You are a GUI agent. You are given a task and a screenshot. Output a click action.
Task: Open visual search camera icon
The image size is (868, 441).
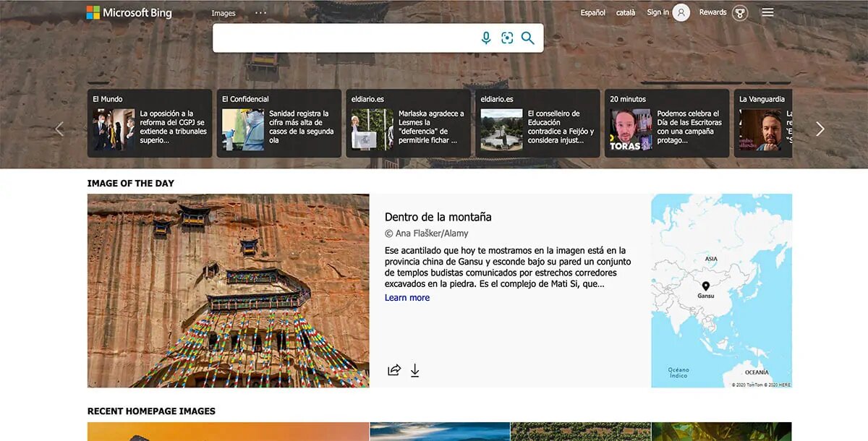pos(507,38)
